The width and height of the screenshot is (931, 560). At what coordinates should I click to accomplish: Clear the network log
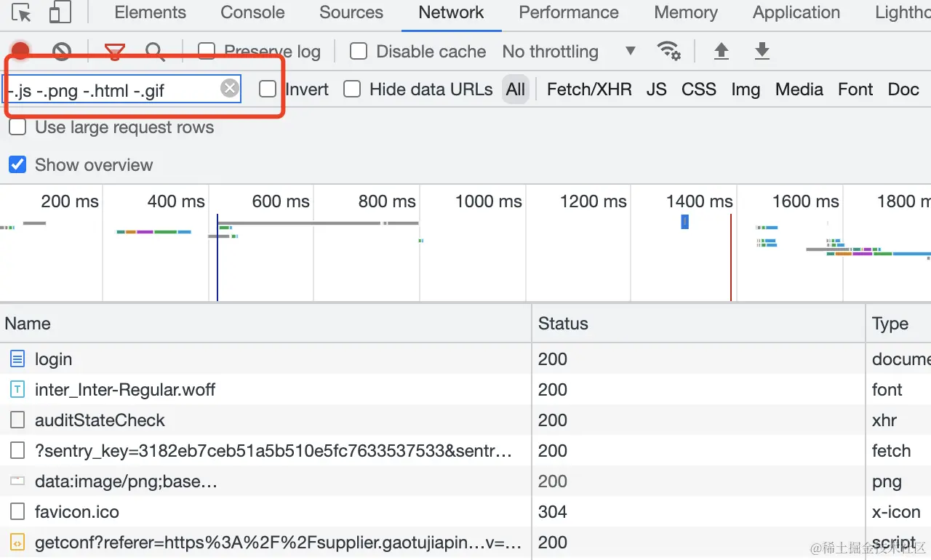[62, 51]
